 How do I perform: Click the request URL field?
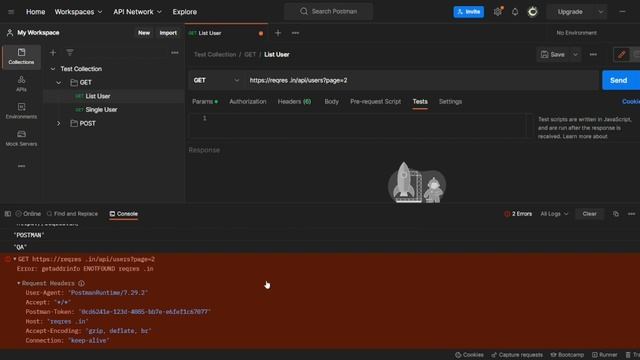click(x=421, y=80)
